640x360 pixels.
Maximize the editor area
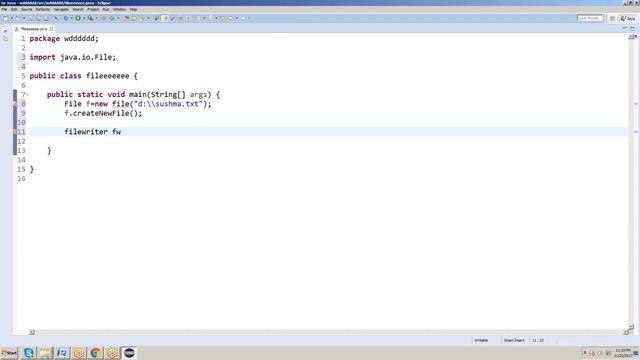[x=632, y=29]
